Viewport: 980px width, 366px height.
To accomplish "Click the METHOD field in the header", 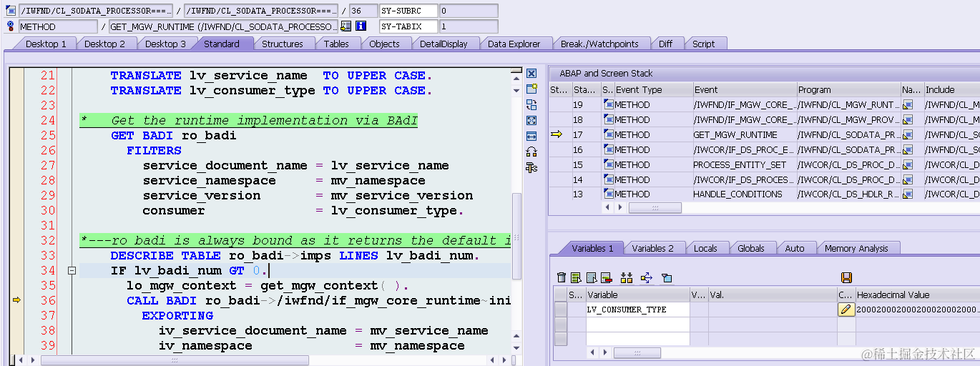I will [x=58, y=26].
